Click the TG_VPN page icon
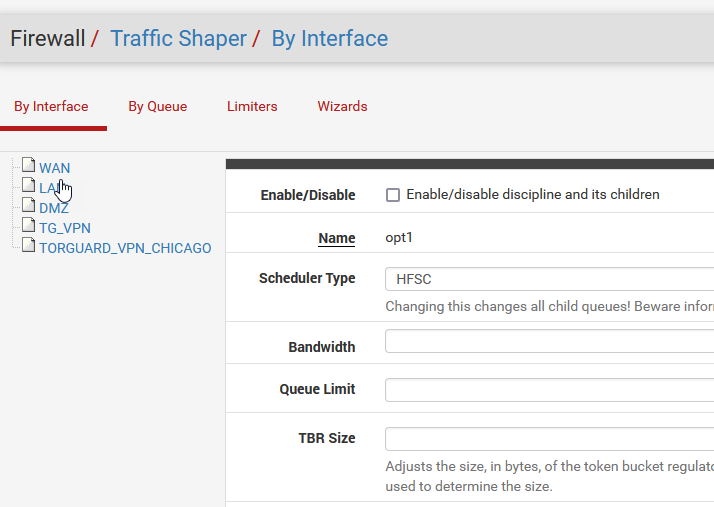Viewport: 714px width, 507px height. pyautogui.click(x=29, y=226)
